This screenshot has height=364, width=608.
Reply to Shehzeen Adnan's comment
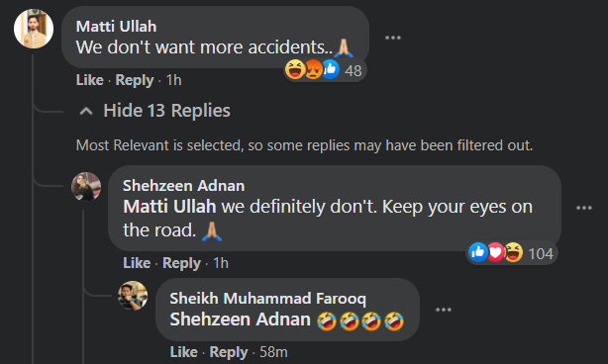click(x=181, y=263)
